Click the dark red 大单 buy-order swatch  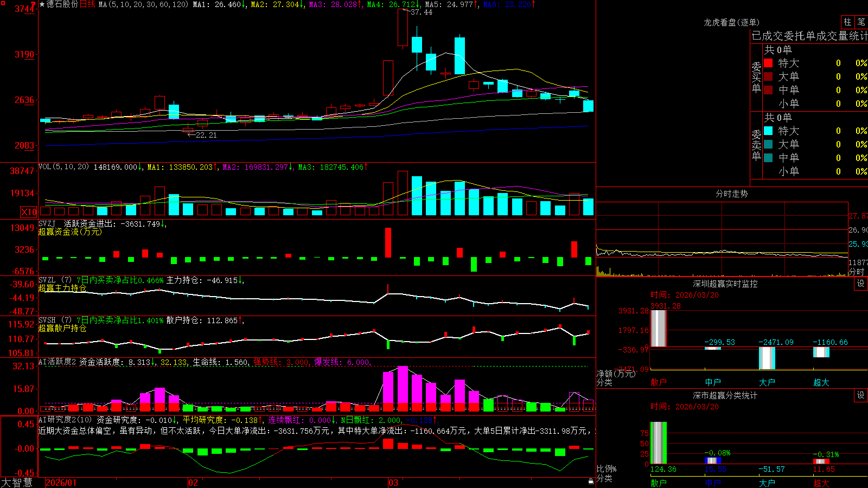coord(768,76)
